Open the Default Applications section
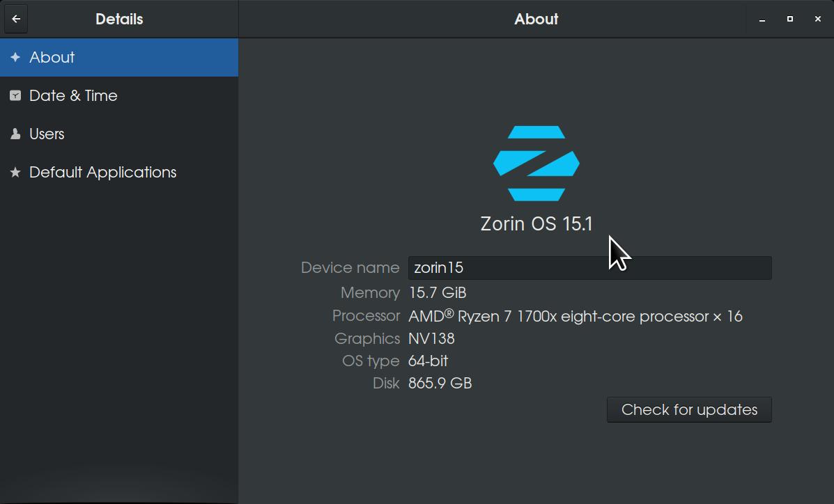The width and height of the screenshot is (834, 504). (119, 172)
